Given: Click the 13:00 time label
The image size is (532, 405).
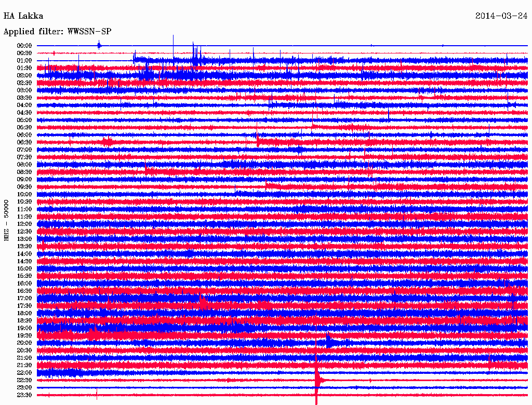Looking at the screenshot, I should (x=24, y=239).
